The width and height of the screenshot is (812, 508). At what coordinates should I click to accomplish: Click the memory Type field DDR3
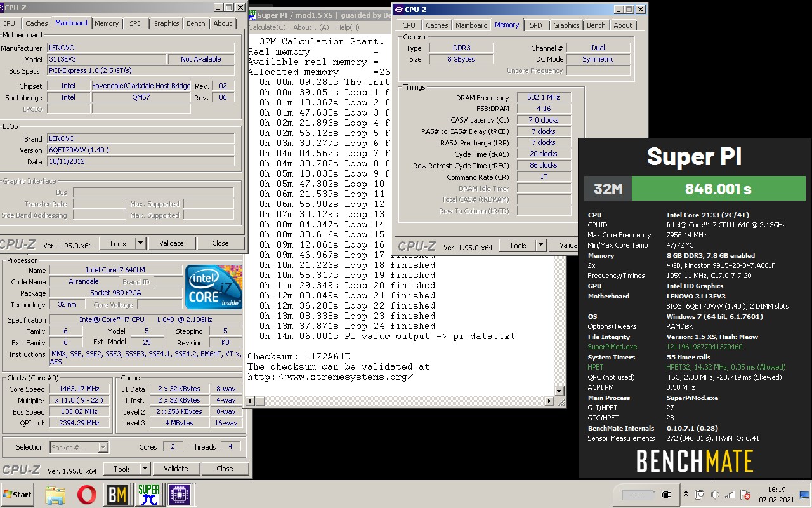pyautogui.click(x=461, y=48)
